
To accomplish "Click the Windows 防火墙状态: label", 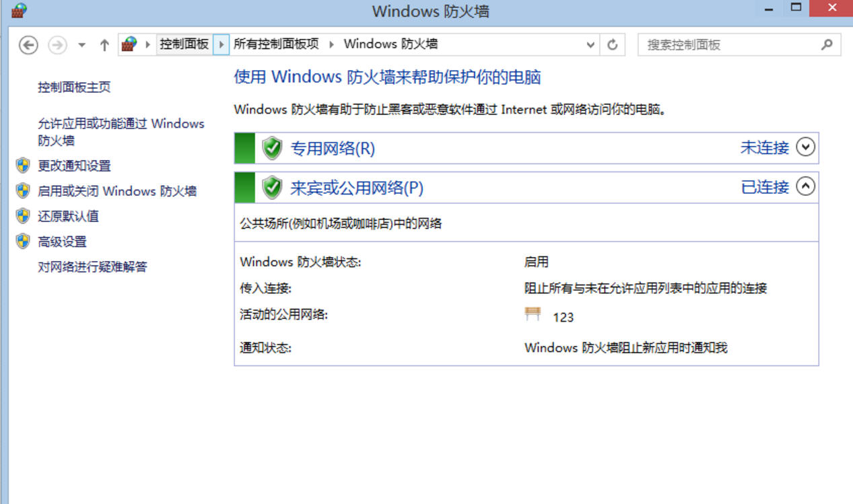I will pyautogui.click(x=300, y=262).
